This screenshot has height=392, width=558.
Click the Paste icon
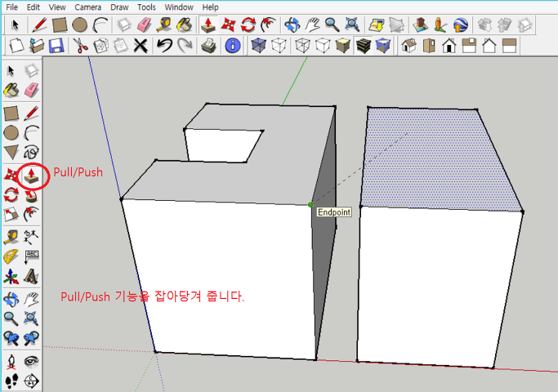coord(121,46)
